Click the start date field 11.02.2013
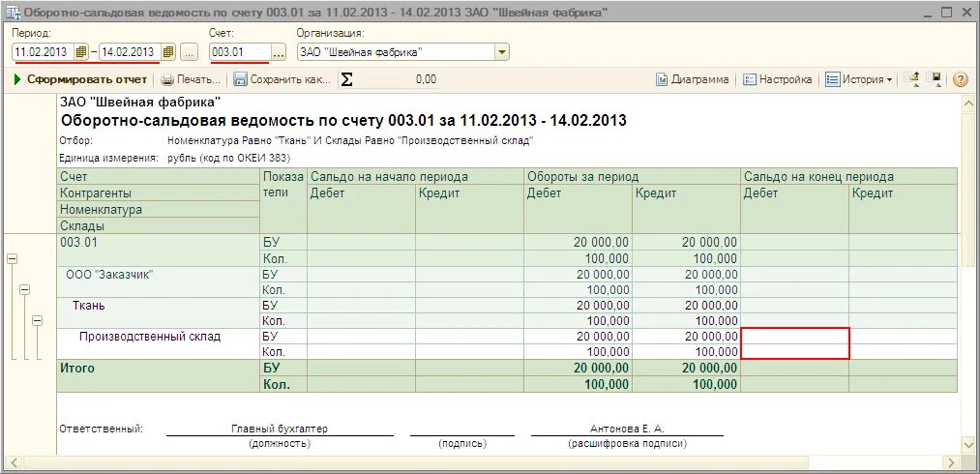The height and width of the screenshot is (474, 980). click(44, 52)
